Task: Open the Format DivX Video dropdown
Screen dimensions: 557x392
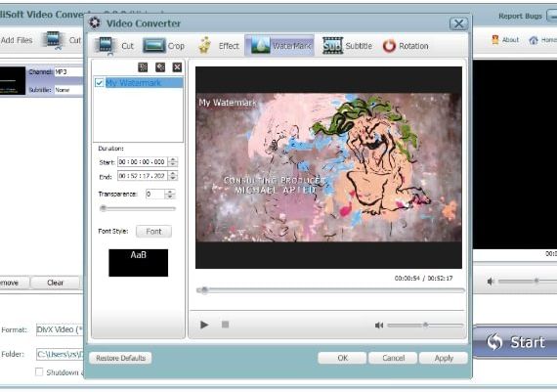Action: coord(59,329)
